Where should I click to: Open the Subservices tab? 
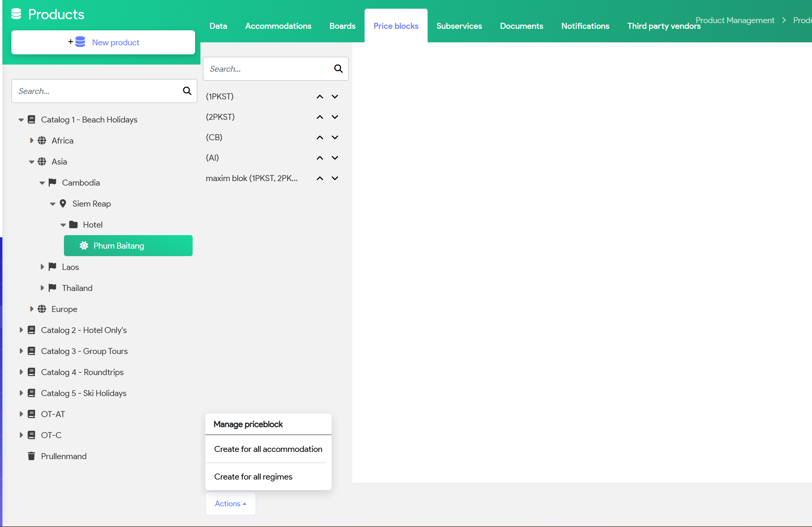[x=459, y=26]
